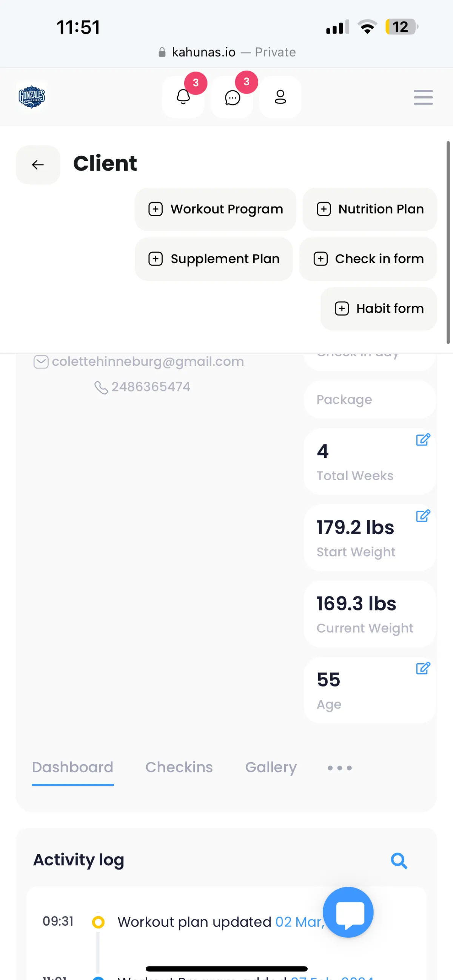The image size is (453, 980).
Task: Switch to the Gallery tab
Action: point(271,767)
